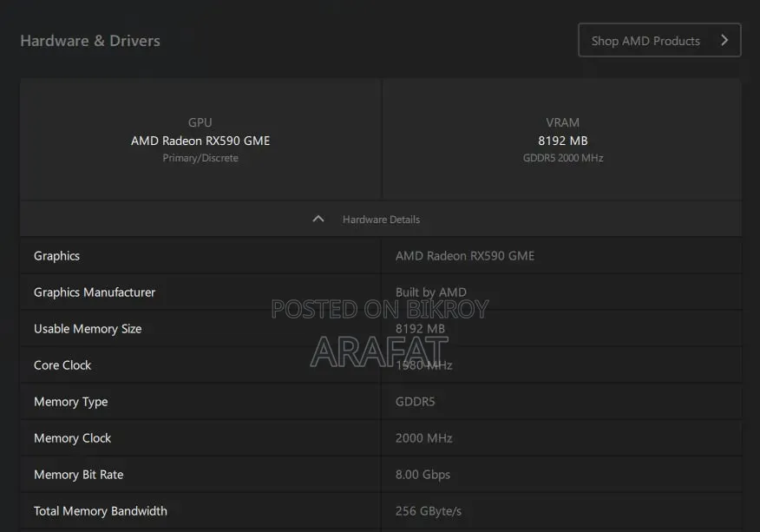Select the Total Memory Bandwidth label
This screenshot has width=760, height=532.
(x=101, y=511)
